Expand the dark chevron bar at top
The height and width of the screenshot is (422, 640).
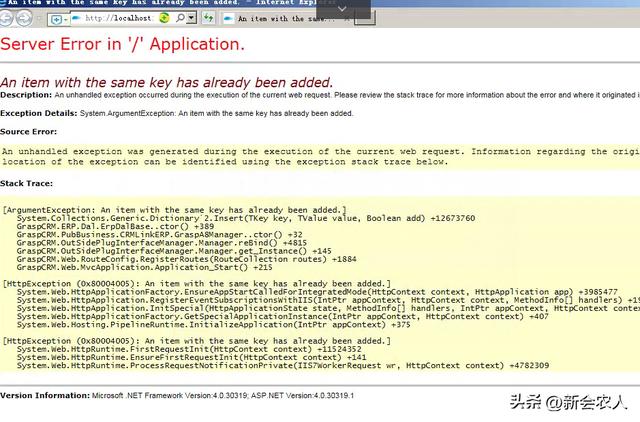(x=342, y=8)
